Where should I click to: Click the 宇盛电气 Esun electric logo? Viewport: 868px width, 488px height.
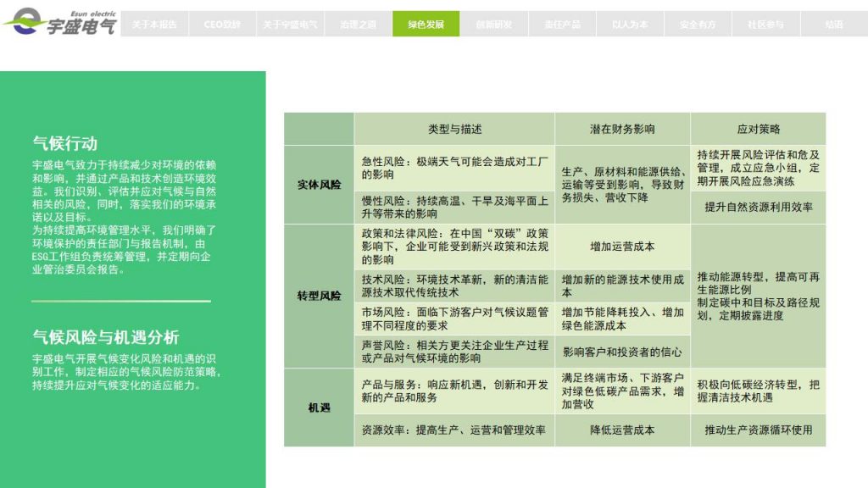(60, 22)
